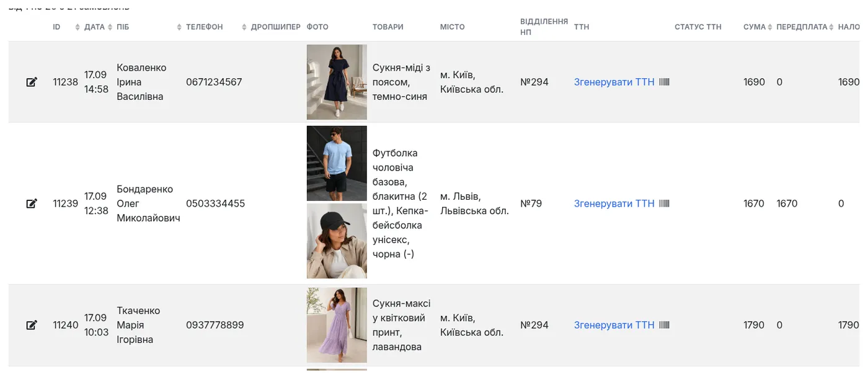Viewport: 868px width, 379px height.
Task: Open lavender maxi dress photo
Action: [x=337, y=325]
